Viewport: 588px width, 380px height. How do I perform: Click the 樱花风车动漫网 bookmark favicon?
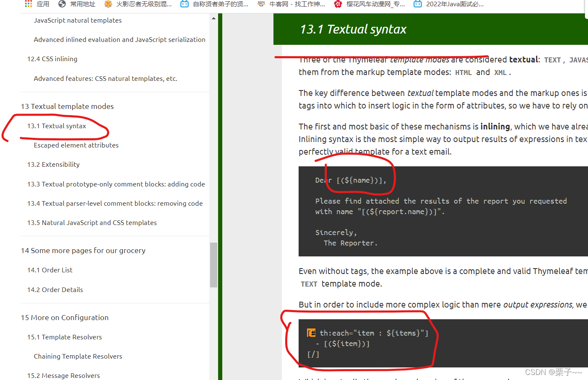click(338, 4)
